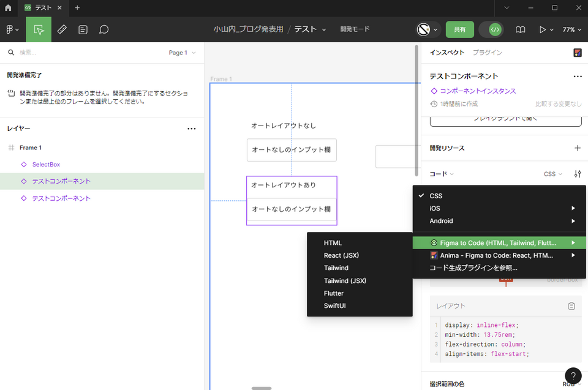Open the CSS language dropdown
The height and width of the screenshot is (390, 588).
pos(552,174)
